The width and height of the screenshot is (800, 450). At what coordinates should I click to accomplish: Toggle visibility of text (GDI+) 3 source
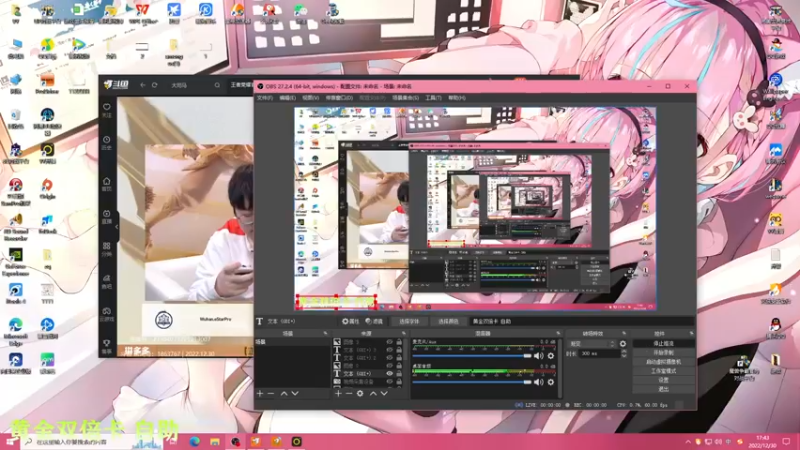click(390, 350)
